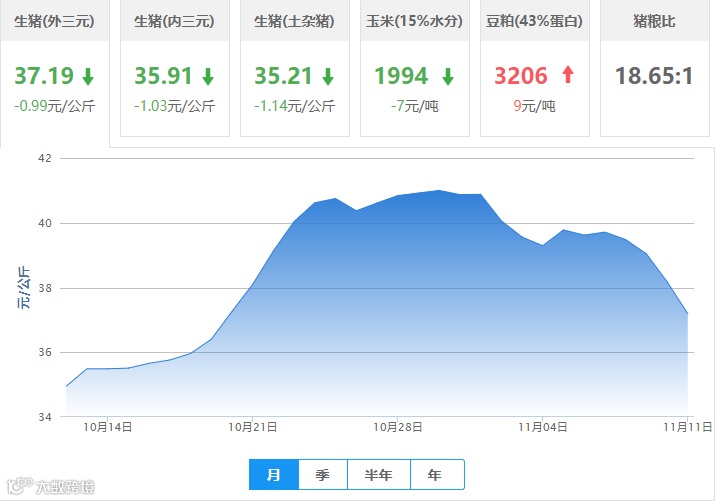The width and height of the screenshot is (716, 501).
Task: Click the down arrow next to 35.91
Action: pyautogui.click(x=208, y=76)
